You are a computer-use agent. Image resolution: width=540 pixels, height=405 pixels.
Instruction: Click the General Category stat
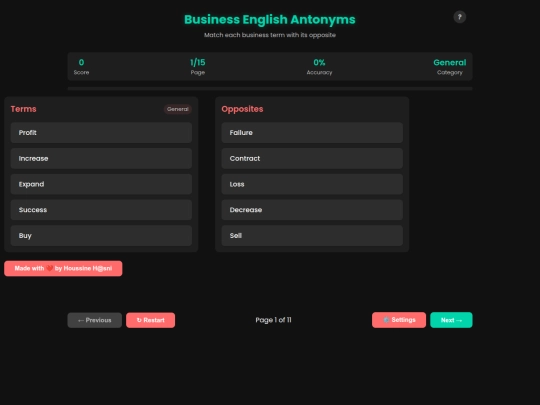pos(449,66)
